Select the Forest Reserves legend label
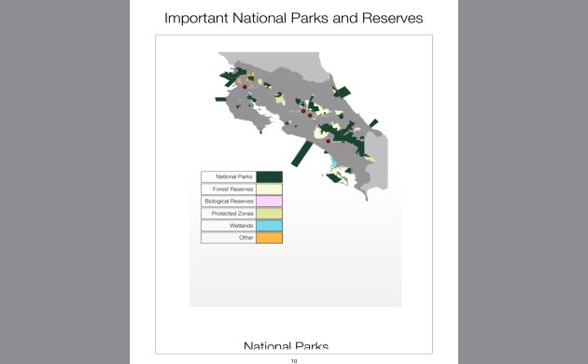 pos(233,189)
